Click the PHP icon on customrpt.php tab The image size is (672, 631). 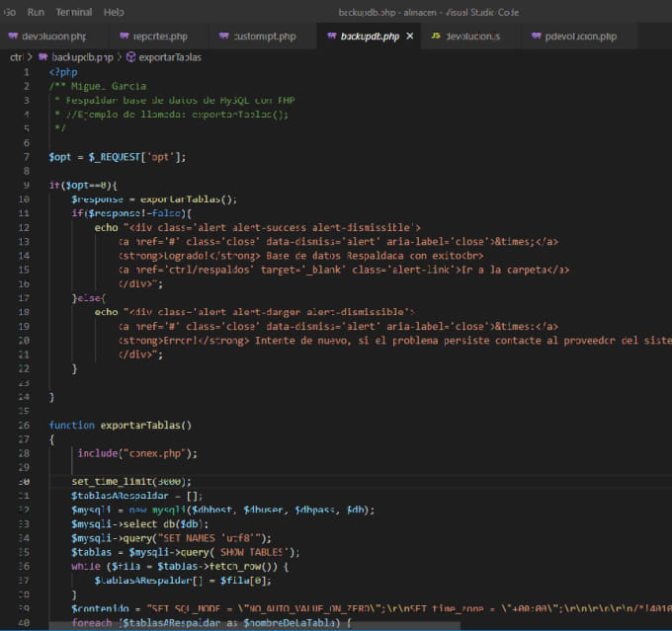(223, 36)
